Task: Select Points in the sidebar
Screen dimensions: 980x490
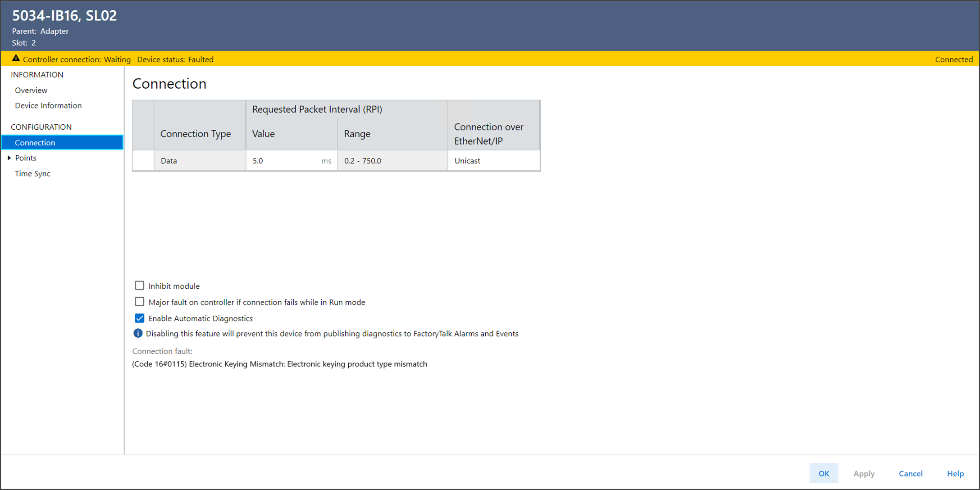Action: tap(26, 158)
